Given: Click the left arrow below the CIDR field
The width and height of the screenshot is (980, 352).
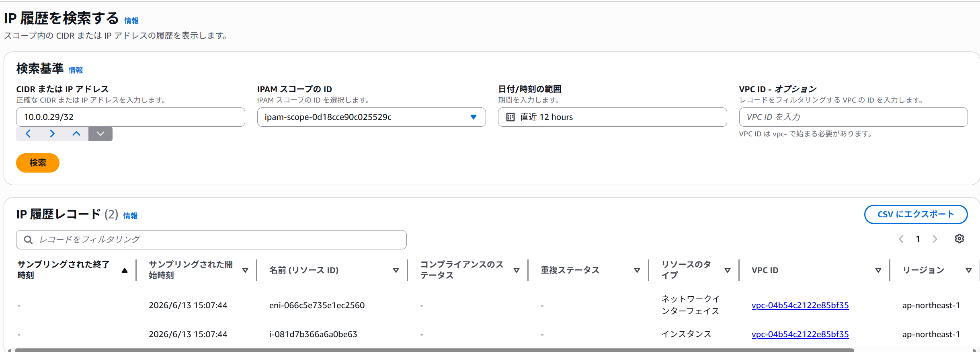Looking at the screenshot, I should point(28,134).
